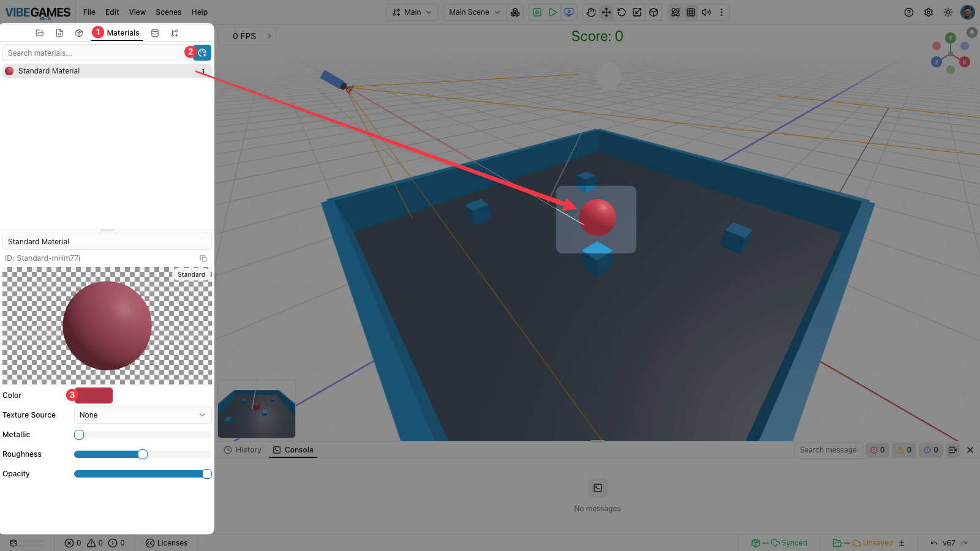Adjust the Metallic slider
Screen dimensions: 980x551
click(143, 435)
